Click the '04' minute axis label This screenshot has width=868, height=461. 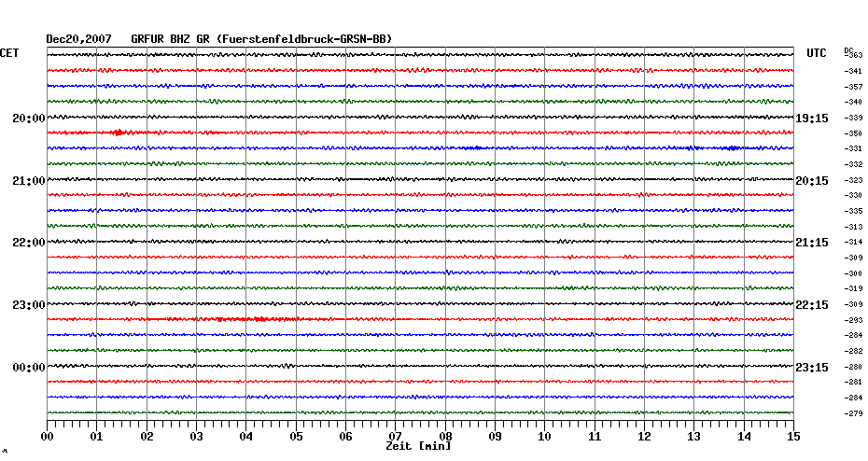(246, 437)
